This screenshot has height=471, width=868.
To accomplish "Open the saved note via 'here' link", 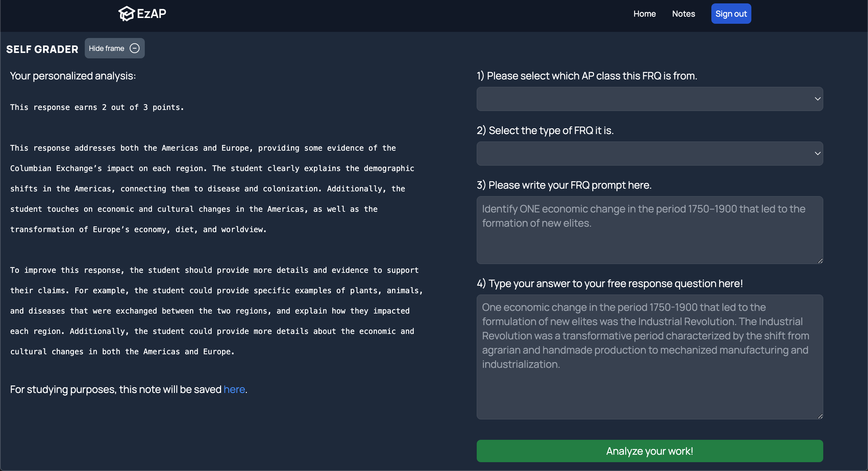I will pos(234,389).
